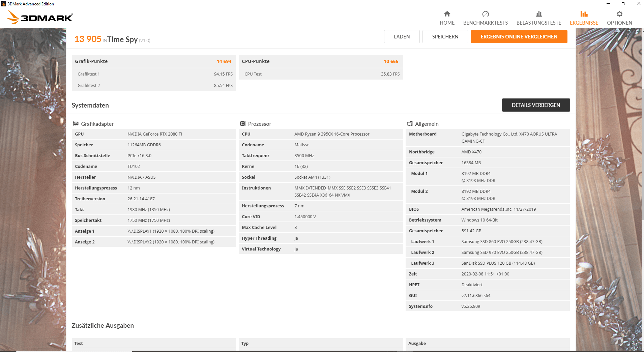The height and width of the screenshot is (352, 644).
Task: Click Core VID value 1.450000 V
Action: point(305,217)
